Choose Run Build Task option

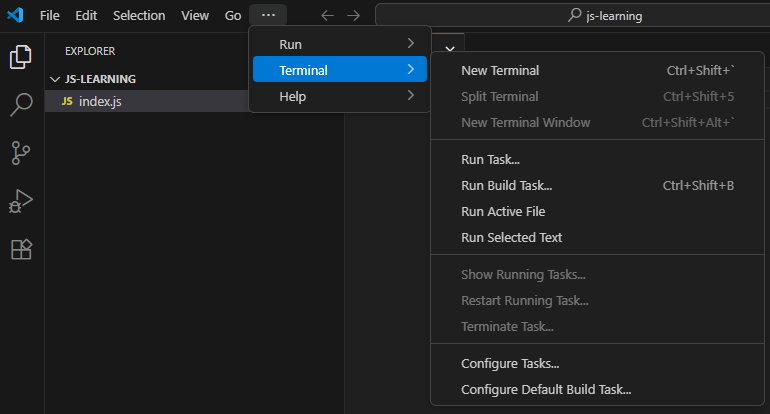(506, 185)
